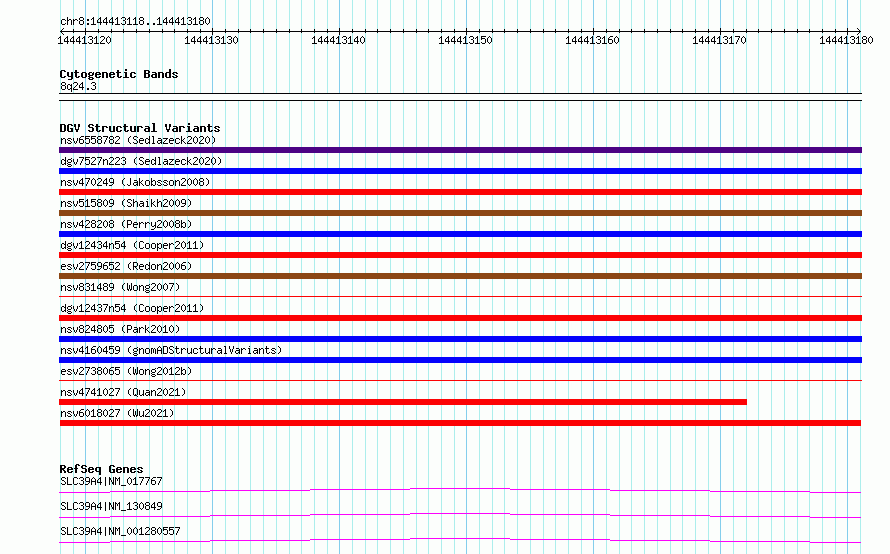Select the Cytogenetic Bands track title

click(119, 74)
